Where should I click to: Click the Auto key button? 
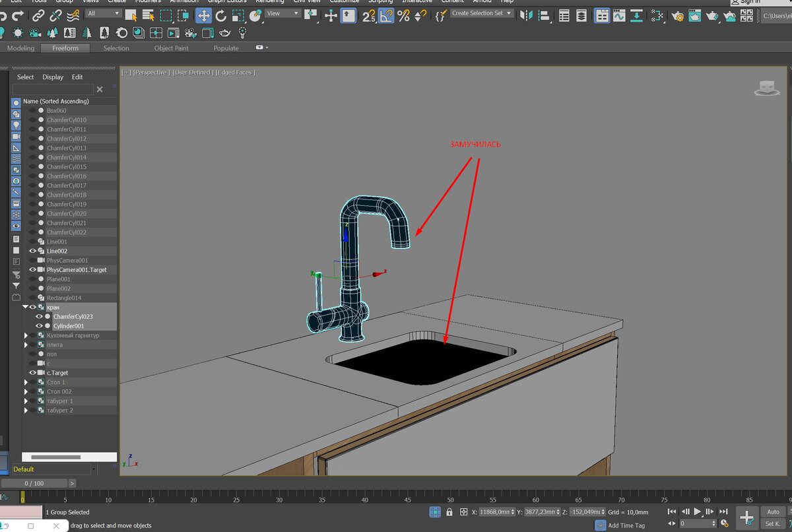[773, 512]
